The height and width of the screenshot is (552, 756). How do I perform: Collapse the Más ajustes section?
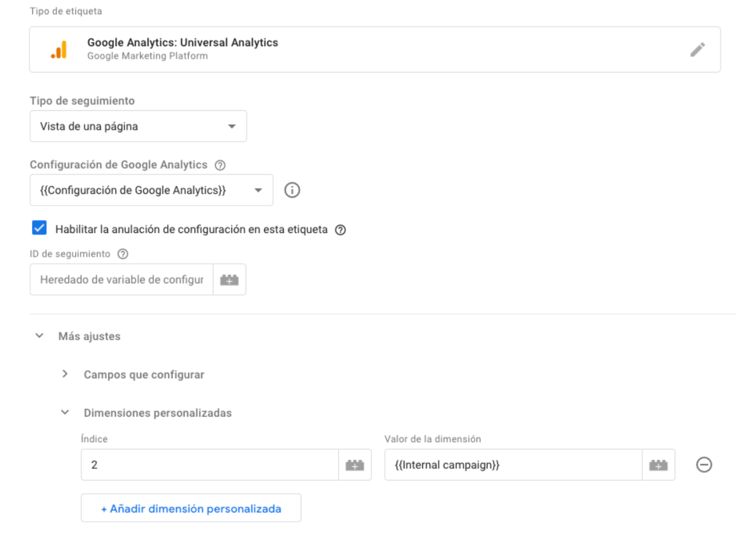click(40, 336)
